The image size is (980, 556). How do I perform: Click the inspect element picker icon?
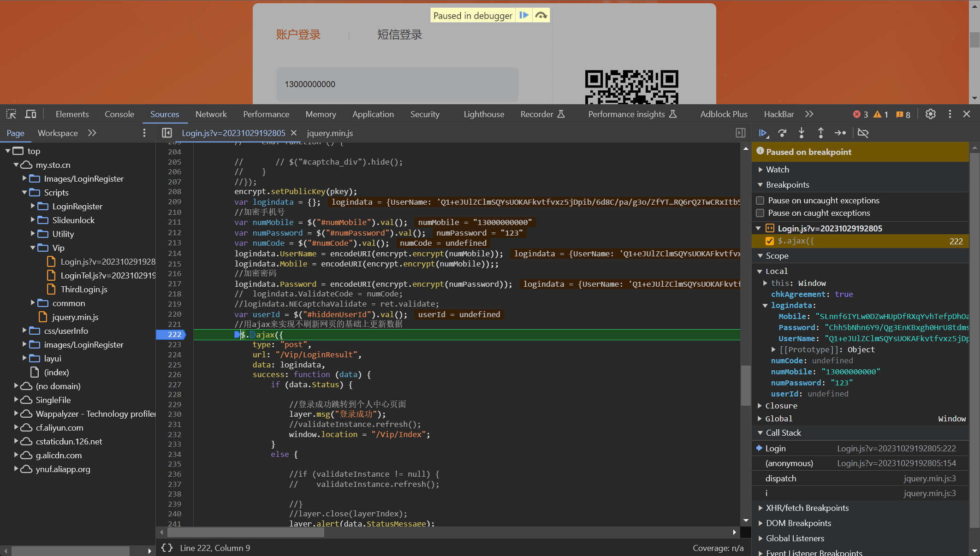pyautogui.click(x=11, y=114)
